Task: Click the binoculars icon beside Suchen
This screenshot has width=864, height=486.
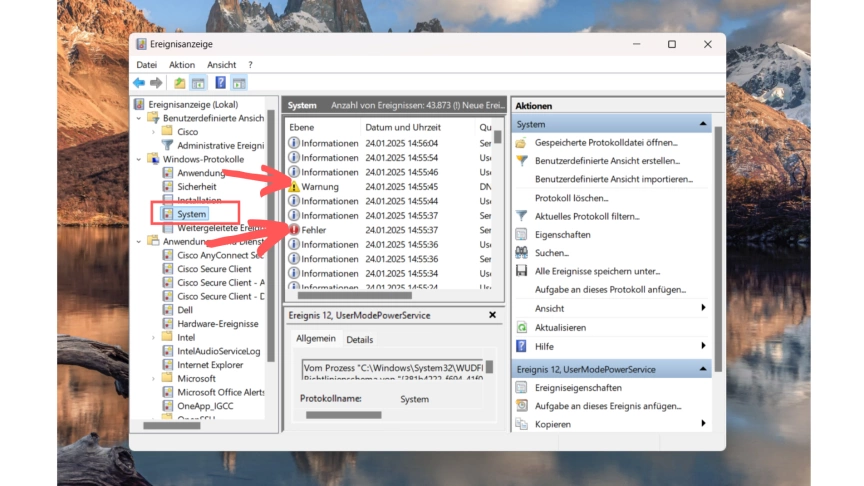Action: coord(521,252)
